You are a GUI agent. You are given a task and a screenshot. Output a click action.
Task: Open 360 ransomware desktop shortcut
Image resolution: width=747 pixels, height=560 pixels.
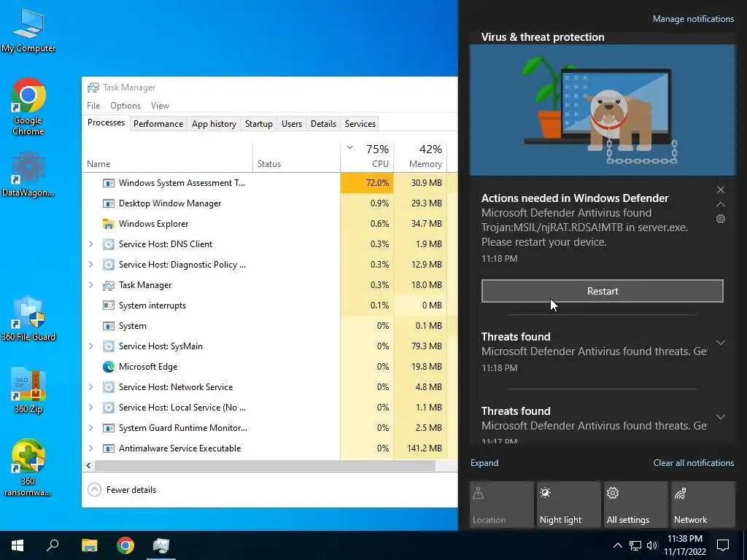pyautogui.click(x=28, y=467)
